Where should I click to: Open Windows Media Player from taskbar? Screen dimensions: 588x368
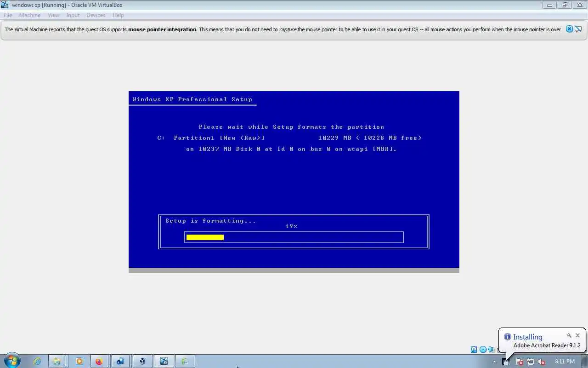[79, 361]
